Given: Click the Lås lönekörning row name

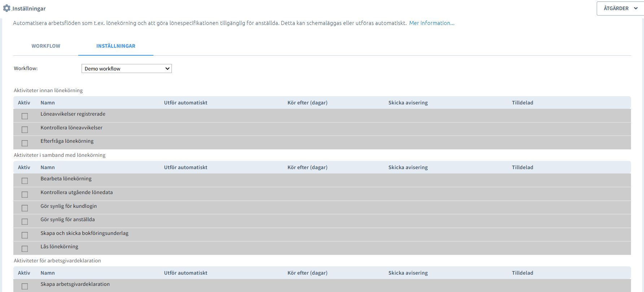Looking at the screenshot, I should [59, 247].
